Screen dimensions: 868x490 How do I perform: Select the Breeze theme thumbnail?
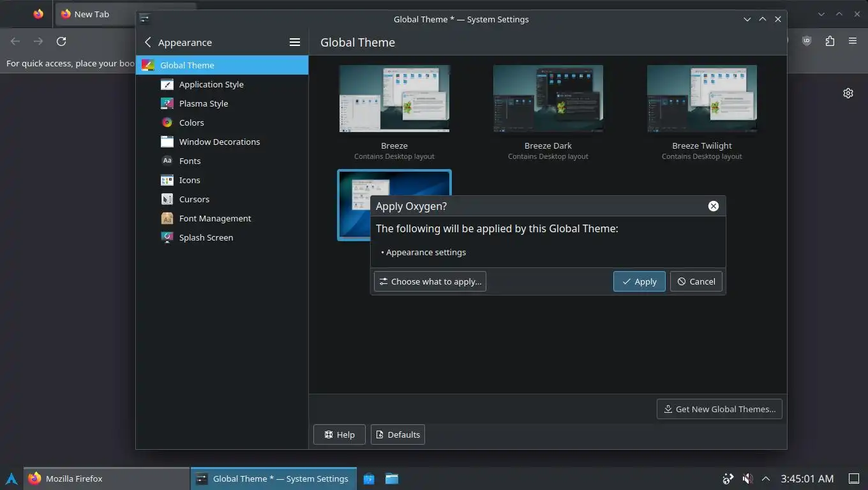(394, 99)
